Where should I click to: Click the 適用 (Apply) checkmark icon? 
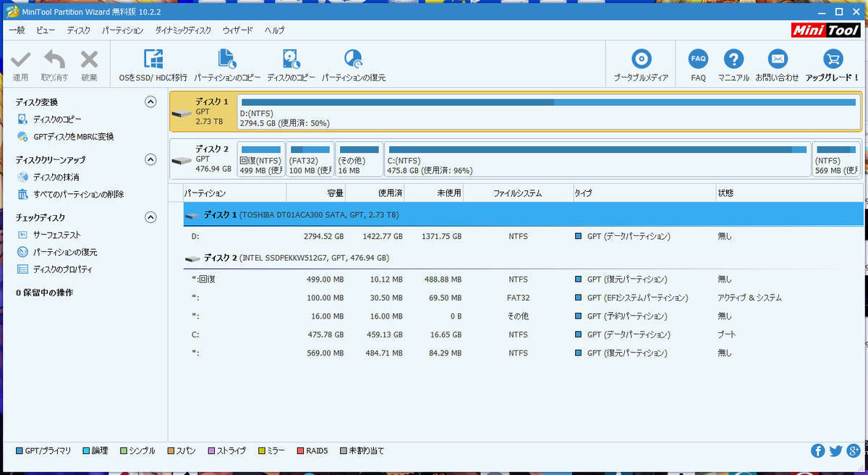coord(21,59)
